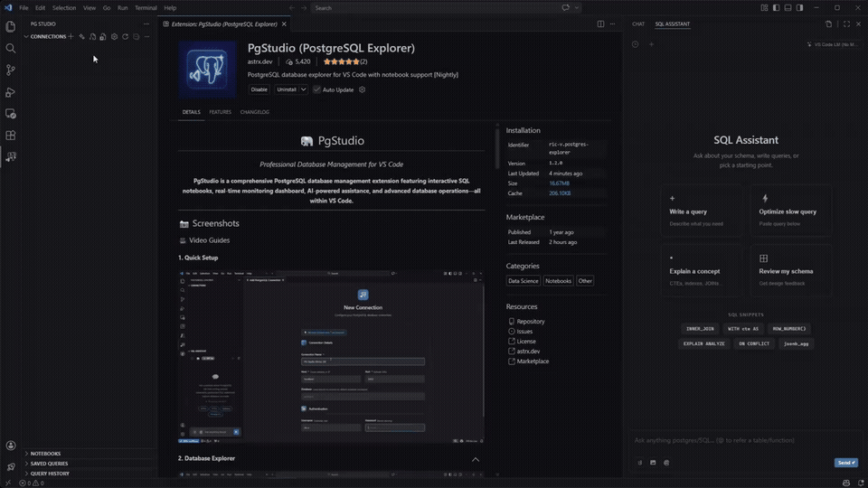Click the image attachment icon in the chat input
The image size is (868, 488).
coord(653,463)
